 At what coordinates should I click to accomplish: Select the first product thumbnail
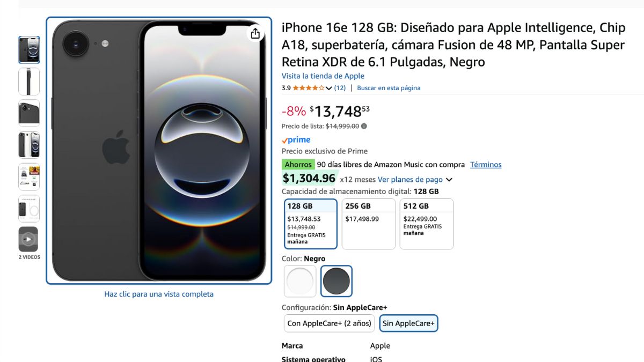coord(29,50)
